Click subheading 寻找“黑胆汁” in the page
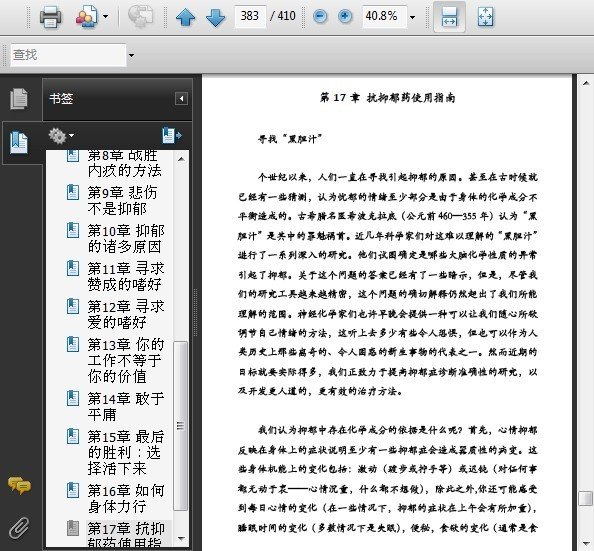The height and width of the screenshot is (551, 594). click(x=290, y=139)
